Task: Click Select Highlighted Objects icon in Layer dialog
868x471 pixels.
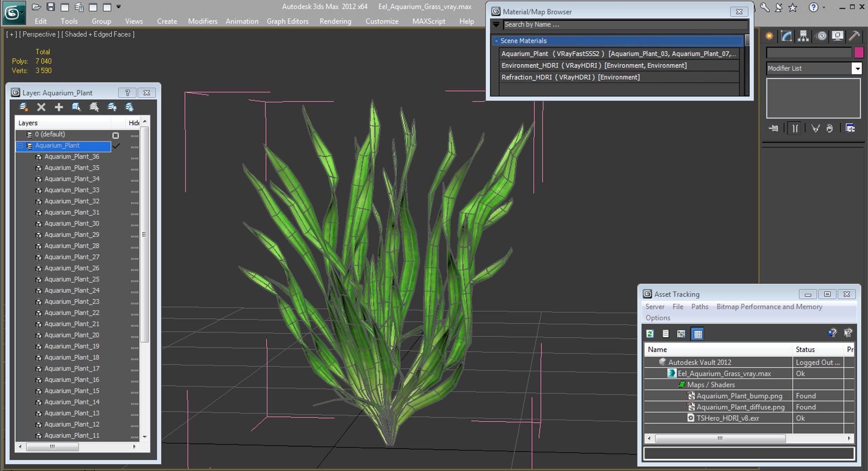Action: point(76,107)
